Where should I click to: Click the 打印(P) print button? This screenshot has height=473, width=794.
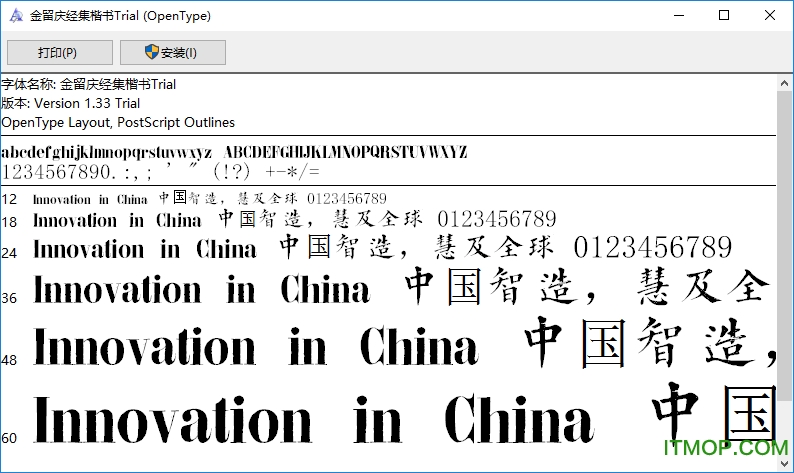pyautogui.click(x=60, y=53)
